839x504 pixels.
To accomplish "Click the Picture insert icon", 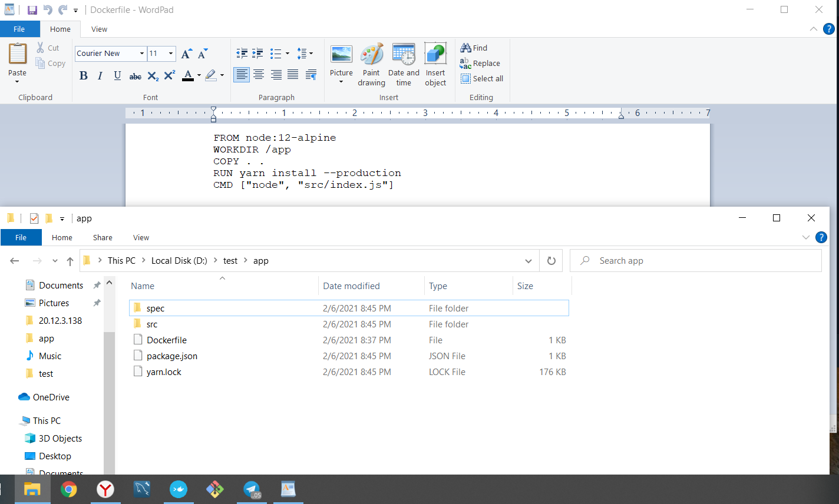I will 341,55.
